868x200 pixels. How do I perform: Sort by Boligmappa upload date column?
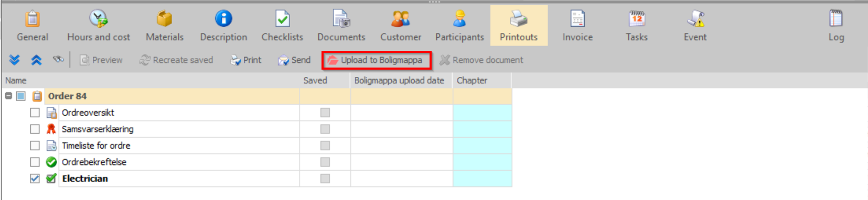401,80
